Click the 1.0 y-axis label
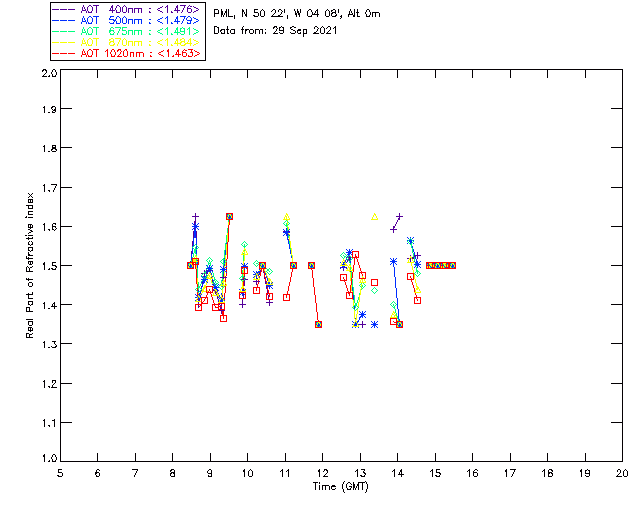 (x=49, y=459)
